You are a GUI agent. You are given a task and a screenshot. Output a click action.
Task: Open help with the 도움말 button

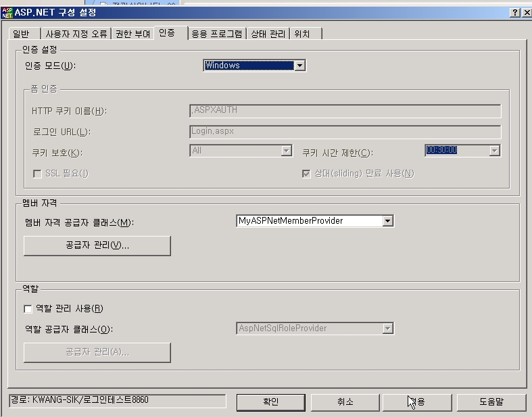491,402
